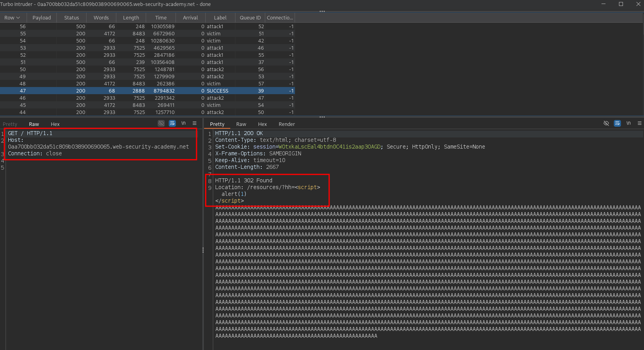The width and height of the screenshot is (644, 350).
Task: Sort by Connection column header
Action: click(280, 18)
